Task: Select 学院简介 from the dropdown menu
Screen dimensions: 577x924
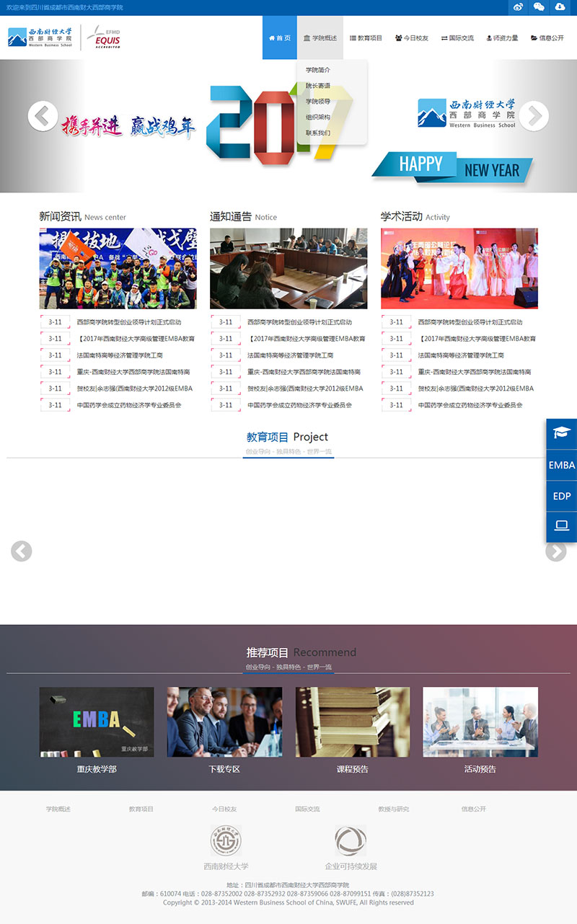Action: tap(317, 70)
